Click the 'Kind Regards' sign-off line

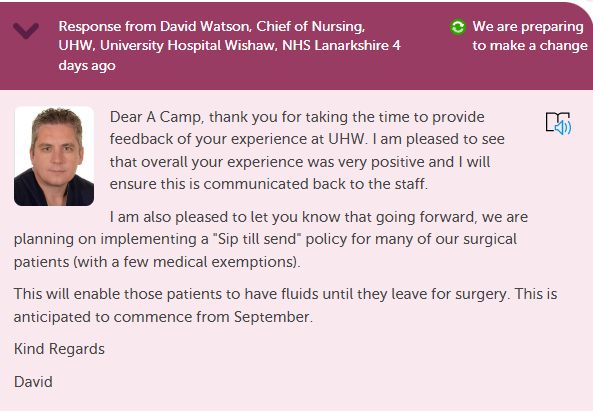click(59, 349)
